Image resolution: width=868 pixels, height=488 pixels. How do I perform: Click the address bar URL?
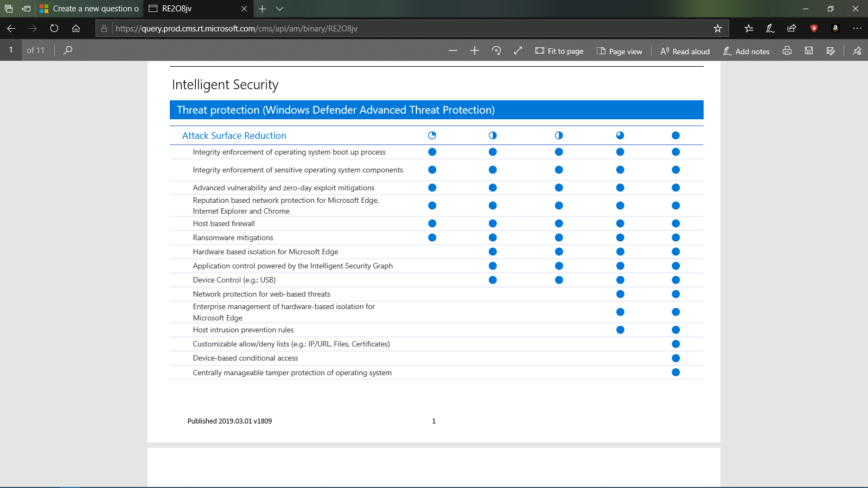pyautogui.click(x=237, y=28)
